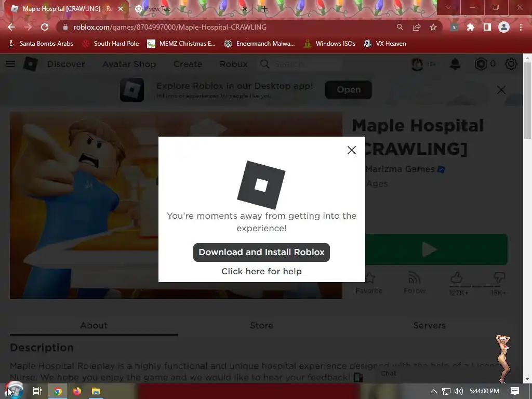This screenshot has height=399, width=532.
Task: Open South Hard Pole bookmark
Action: coord(111,44)
